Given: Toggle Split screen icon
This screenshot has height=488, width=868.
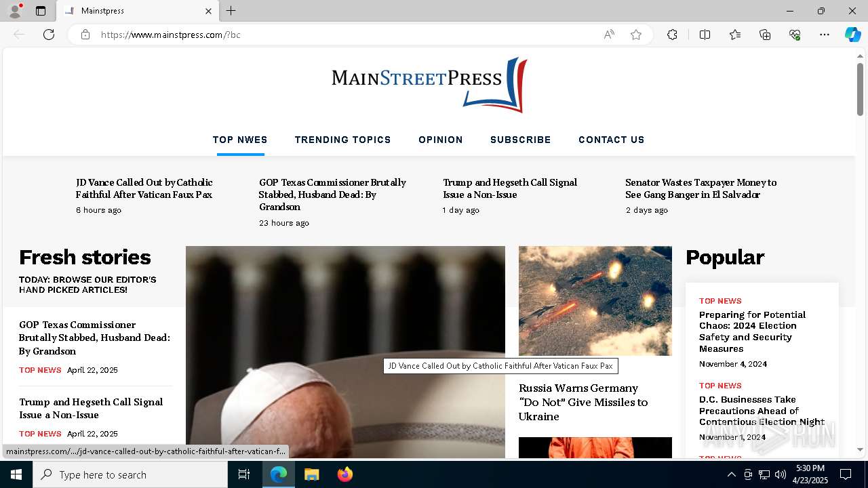Looking at the screenshot, I should [705, 35].
